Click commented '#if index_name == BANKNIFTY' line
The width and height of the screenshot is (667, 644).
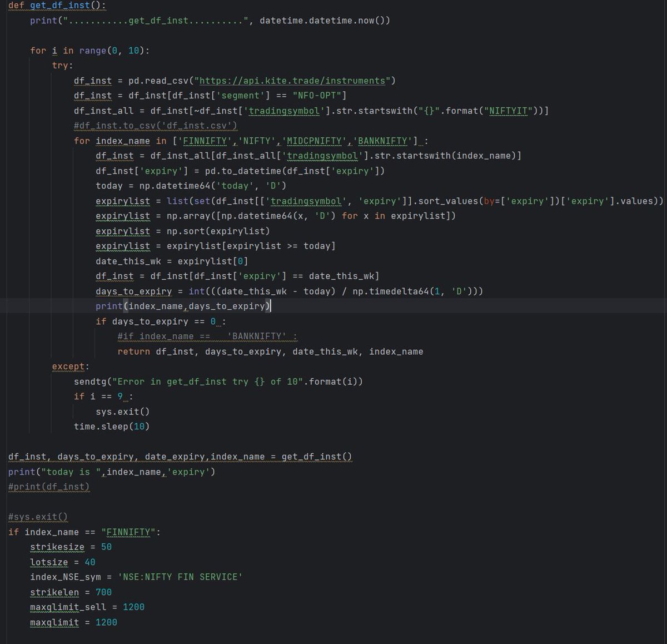click(207, 336)
